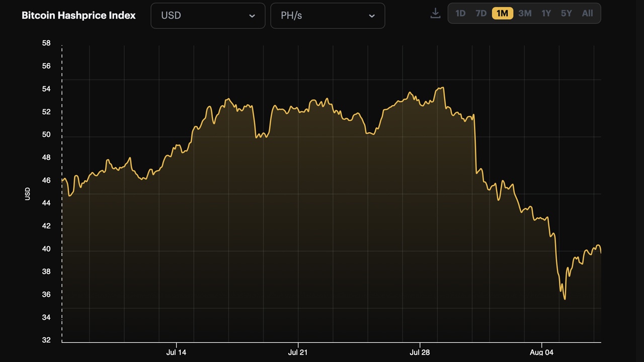The height and width of the screenshot is (362, 644).
Task: Click the Bitcoin Hashprice Index title
Action: [78, 15]
